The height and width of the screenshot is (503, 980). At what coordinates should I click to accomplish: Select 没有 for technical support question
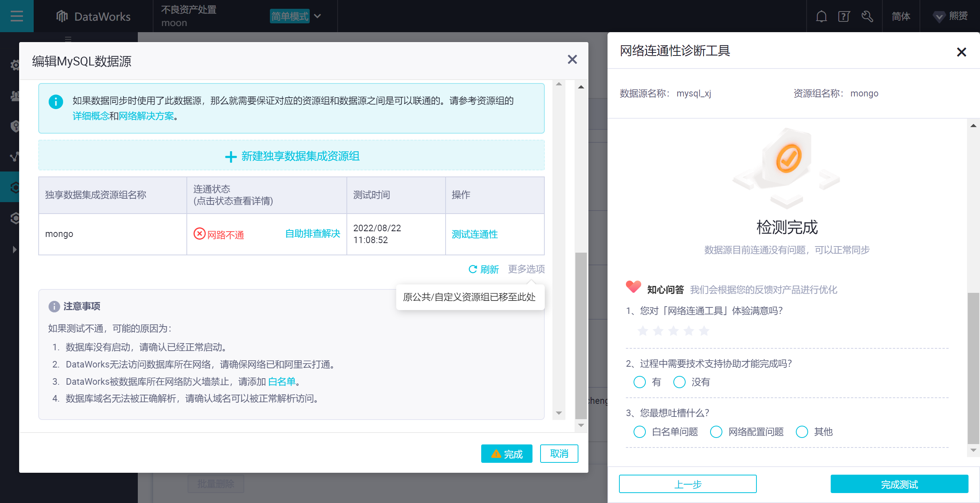(679, 382)
